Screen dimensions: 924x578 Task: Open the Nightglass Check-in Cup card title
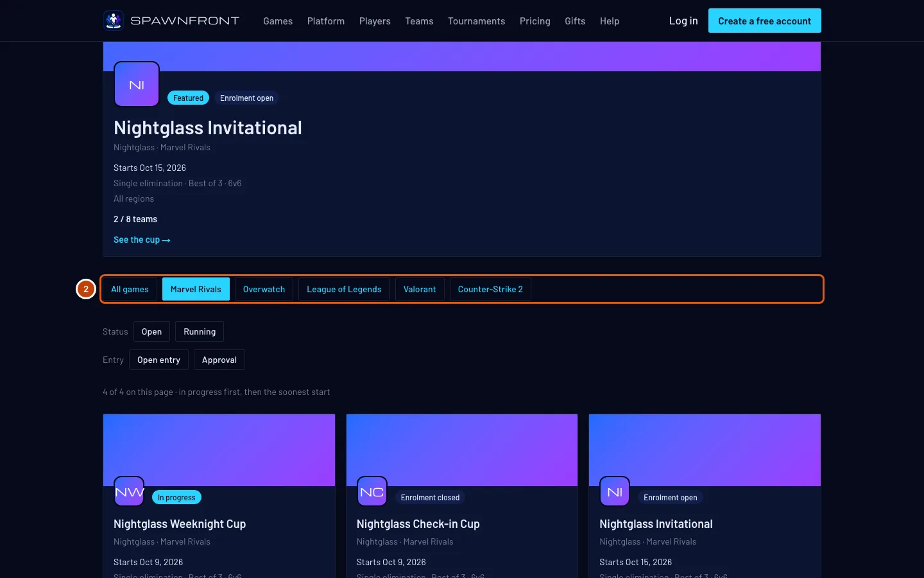point(418,524)
